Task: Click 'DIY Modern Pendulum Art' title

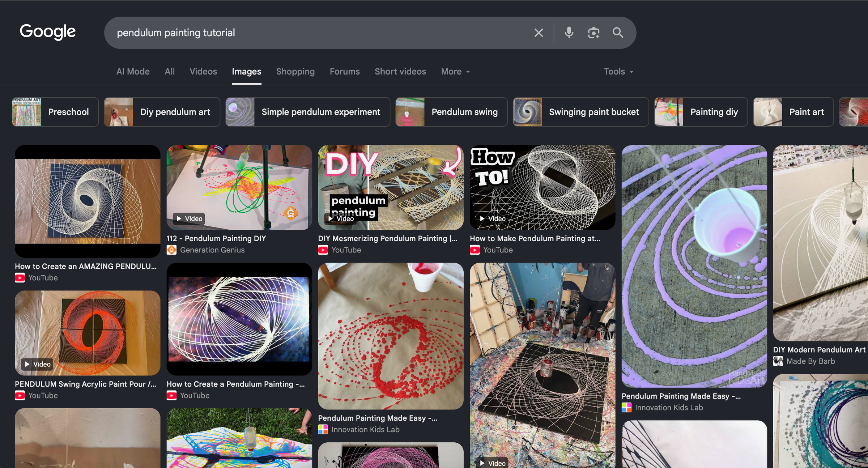Action: point(820,350)
